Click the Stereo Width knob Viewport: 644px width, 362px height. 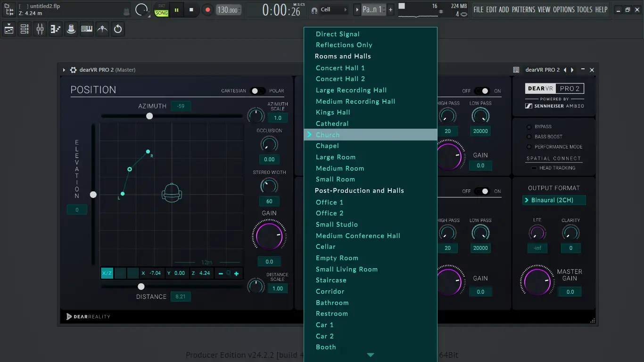pyautogui.click(x=269, y=186)
